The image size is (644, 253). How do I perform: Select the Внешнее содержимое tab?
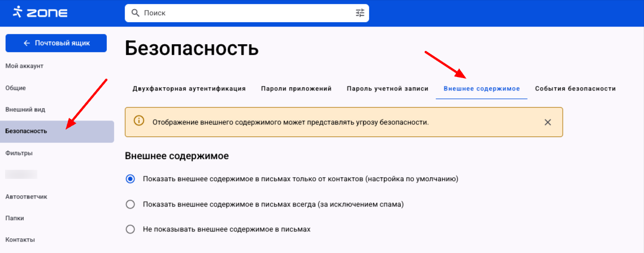[481, 89]
